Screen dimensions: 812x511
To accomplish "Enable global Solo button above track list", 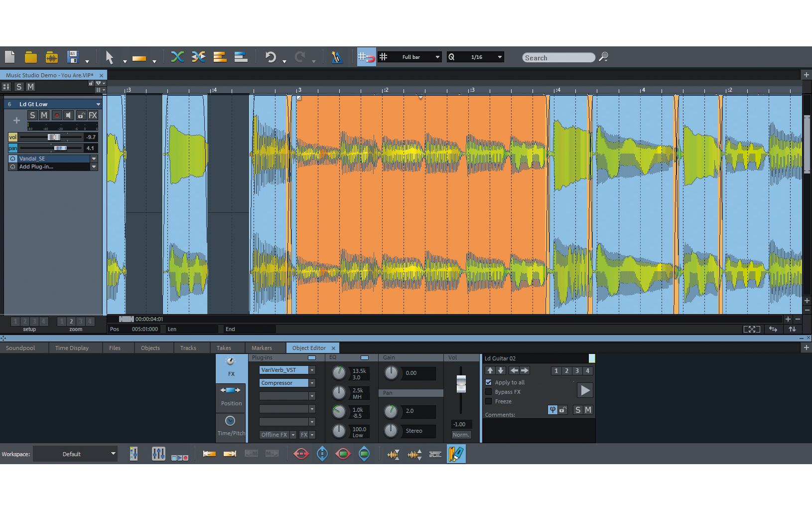I will pos(19,87).
